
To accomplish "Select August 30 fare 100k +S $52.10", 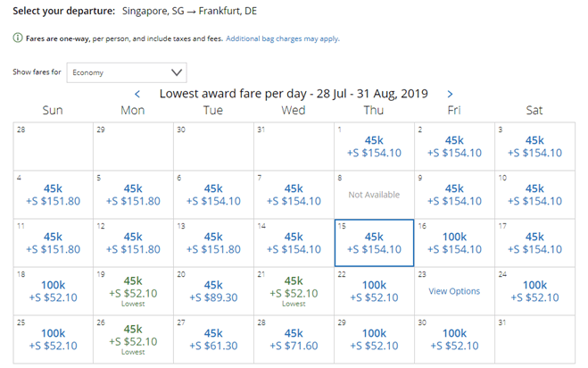I will [x=454, y=339].
